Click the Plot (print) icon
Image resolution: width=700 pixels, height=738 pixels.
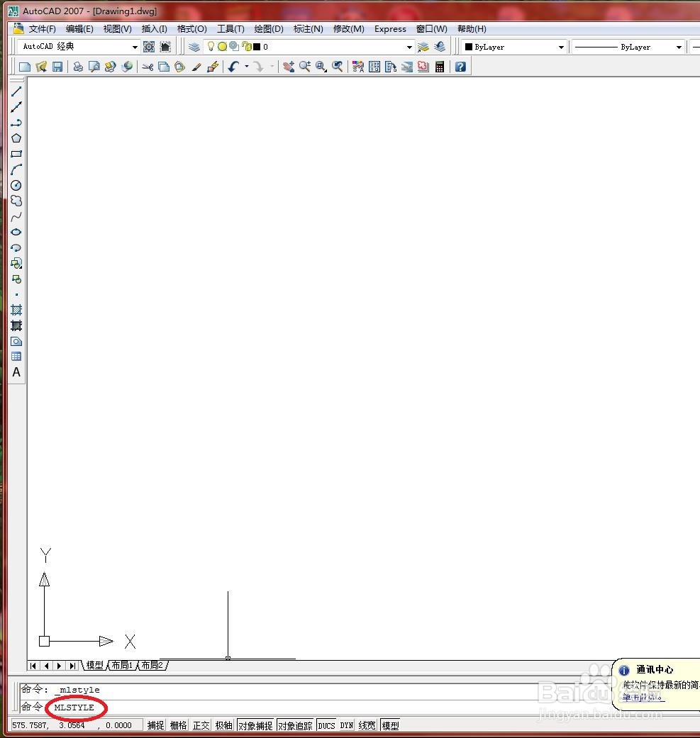pos(78,67)
